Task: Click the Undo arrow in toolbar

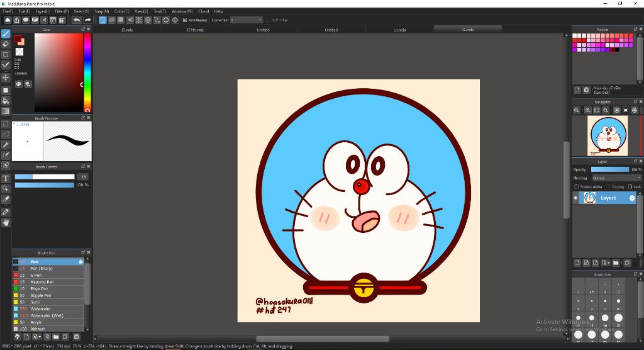Action: (77, 20)
